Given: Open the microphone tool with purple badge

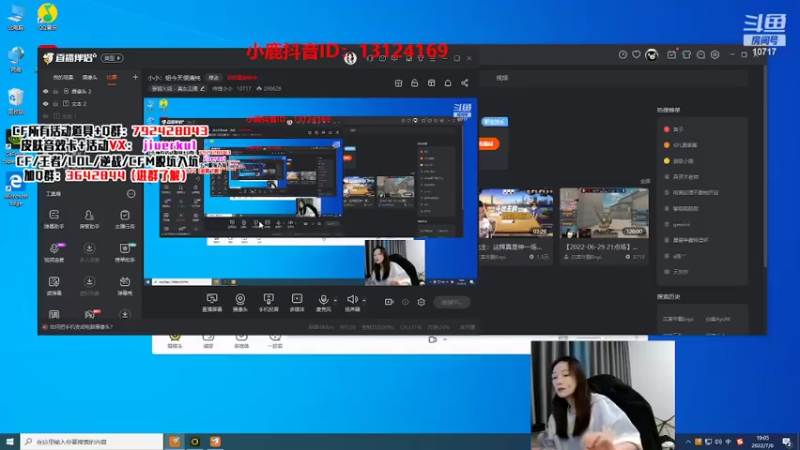Looking at the screenshot, I should coord(54,252).
